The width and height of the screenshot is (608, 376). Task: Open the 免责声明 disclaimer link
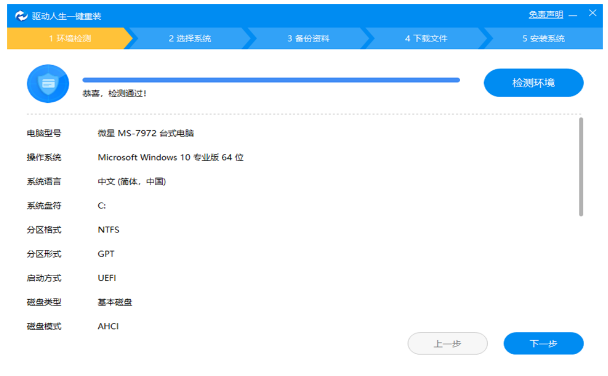pos(546,15)
